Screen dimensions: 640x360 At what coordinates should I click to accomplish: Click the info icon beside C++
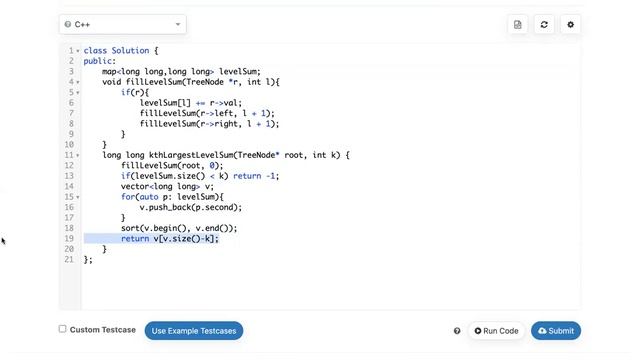tap(68, 24)
